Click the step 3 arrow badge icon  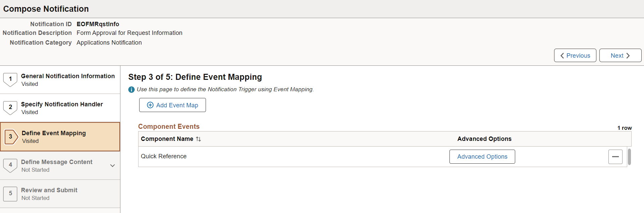(11, 137)
